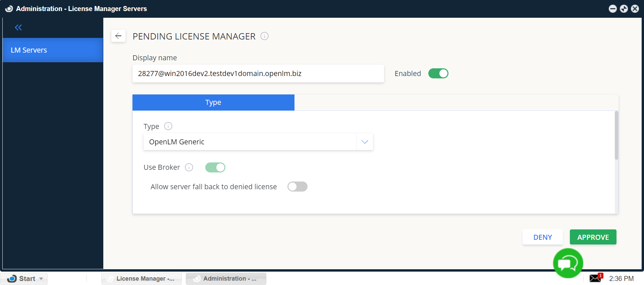Enable Allow server fall back to denied license
Image resolution: width=644 pixels, height=285 pixels.
pyautogui.click(x=297, y=187)
